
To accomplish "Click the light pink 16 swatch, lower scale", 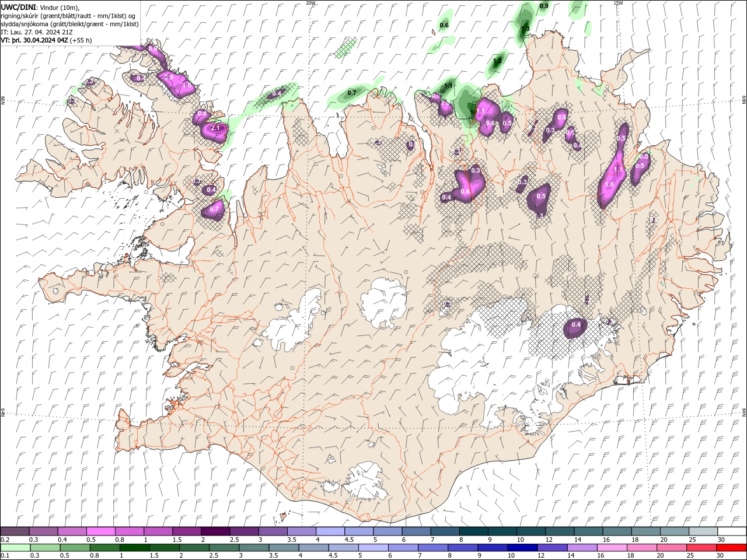I will click(612, 548).
